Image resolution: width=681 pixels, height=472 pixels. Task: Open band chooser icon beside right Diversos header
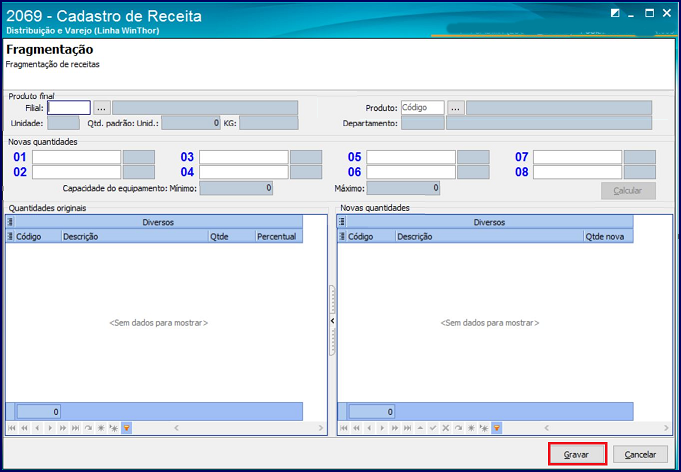tap(342, 222)
